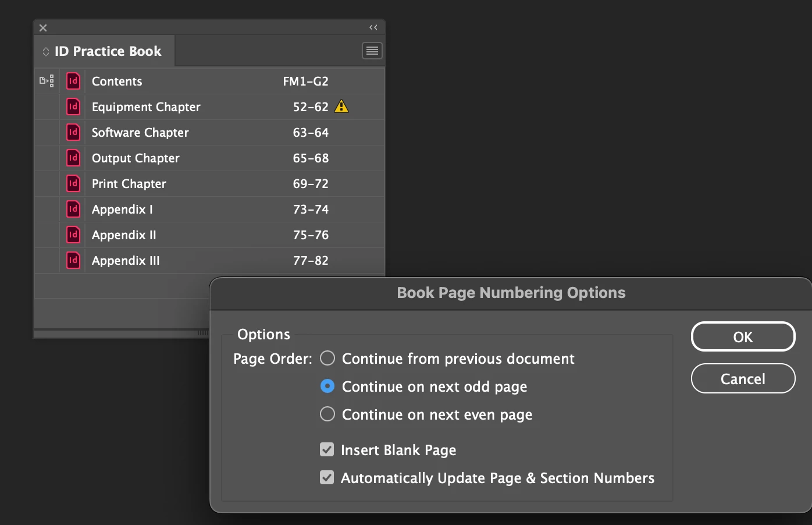Select Continue on next even page
Screen dimensions: 812x525
pos(327,414)
